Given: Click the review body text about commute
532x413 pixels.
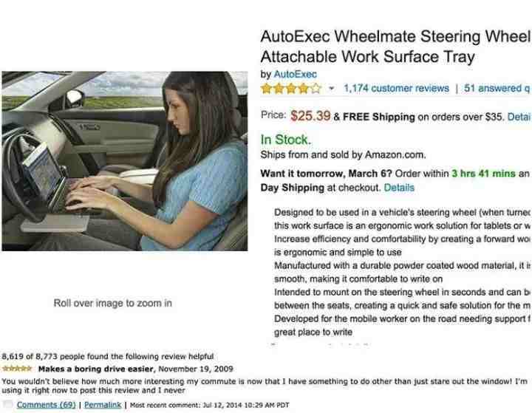Looking at the screenshot, I should coord(265,386).
